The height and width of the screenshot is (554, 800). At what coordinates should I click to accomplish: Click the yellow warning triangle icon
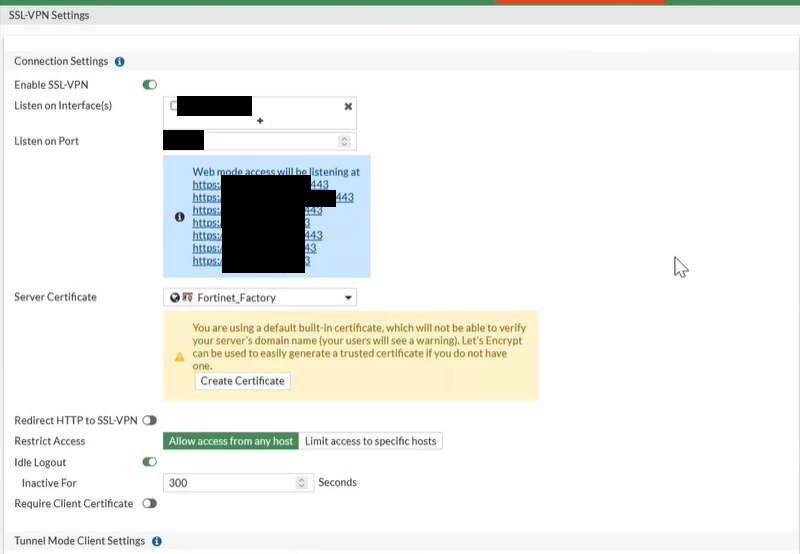click(x=180, y=357)
